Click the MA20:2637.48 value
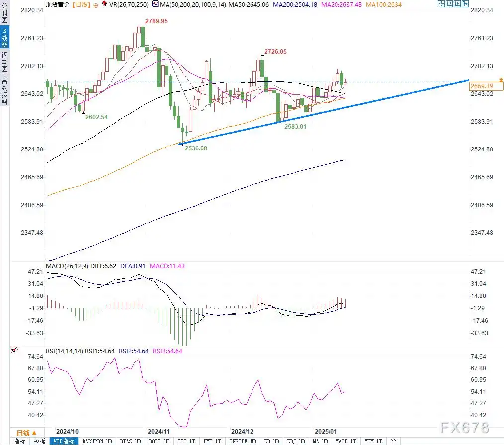The height and width of the screenshot is (445, 504). point(341,5)
